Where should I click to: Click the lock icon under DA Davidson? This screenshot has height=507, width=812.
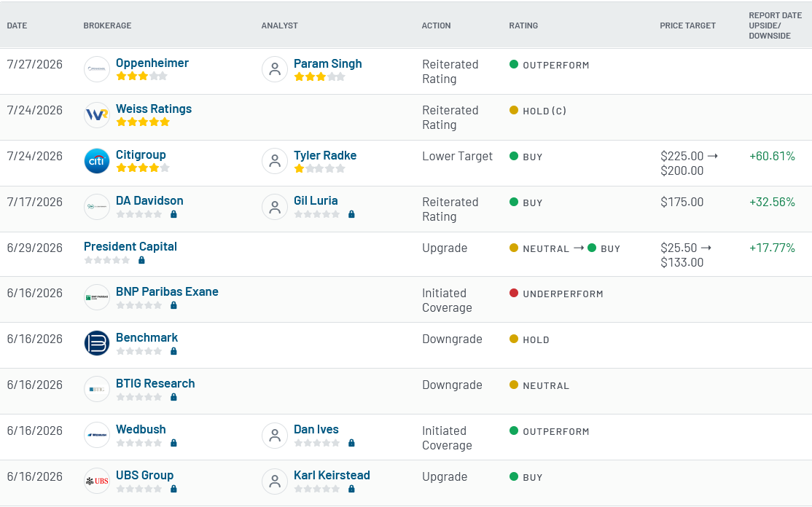[x=174, y=214]
